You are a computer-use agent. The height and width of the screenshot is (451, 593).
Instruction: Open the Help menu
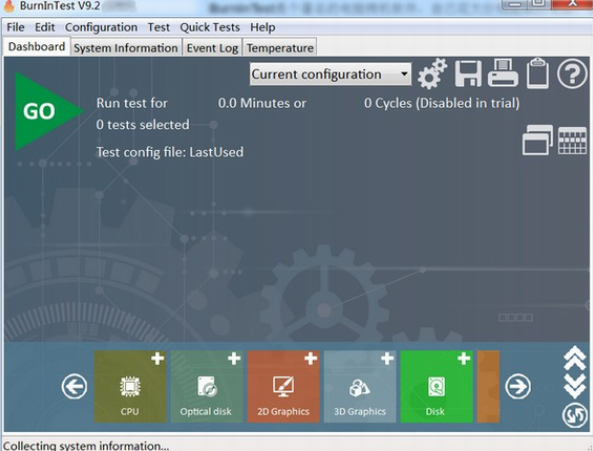[x=262, y=27]
